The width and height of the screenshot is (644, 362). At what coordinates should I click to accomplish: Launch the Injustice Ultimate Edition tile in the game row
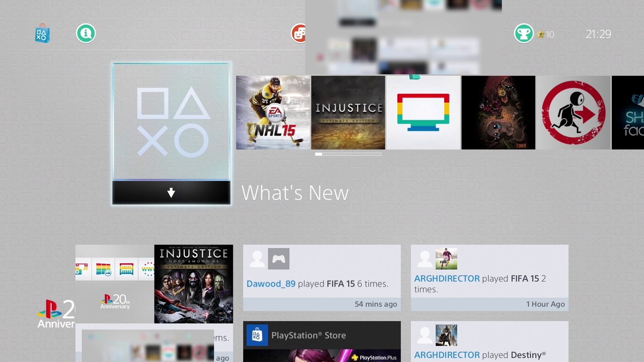348,113
